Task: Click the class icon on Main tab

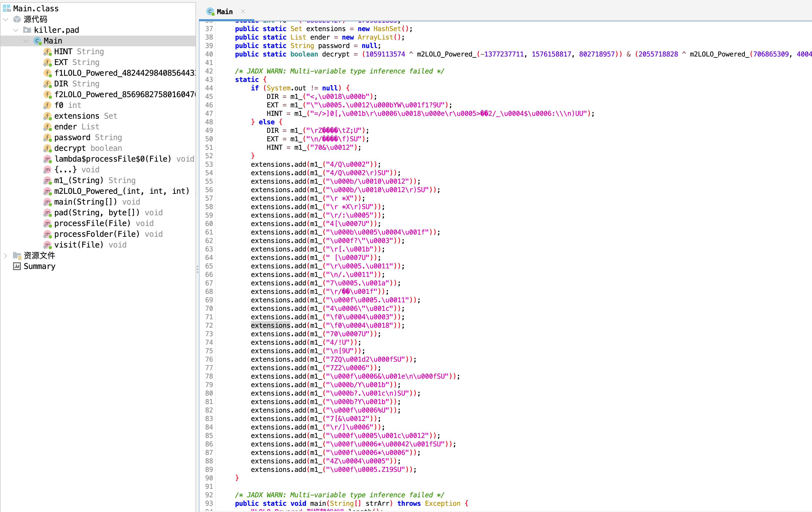Action: coord(211,12)
